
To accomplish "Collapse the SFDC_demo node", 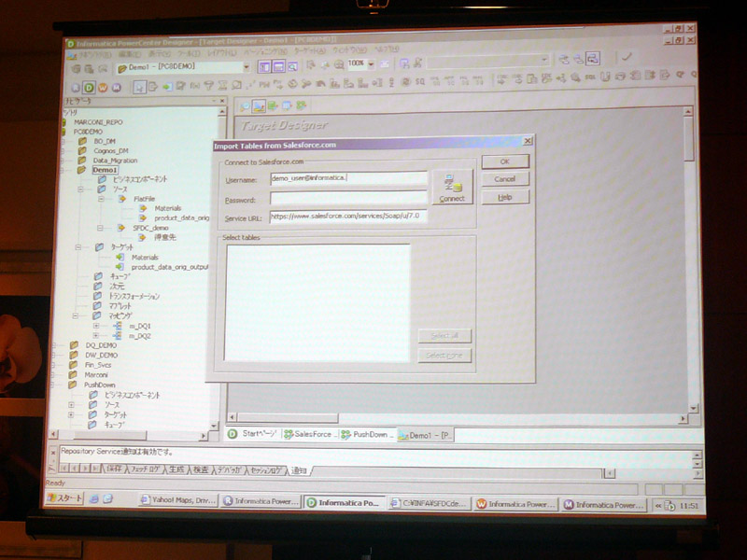I will tap(100, 228).
